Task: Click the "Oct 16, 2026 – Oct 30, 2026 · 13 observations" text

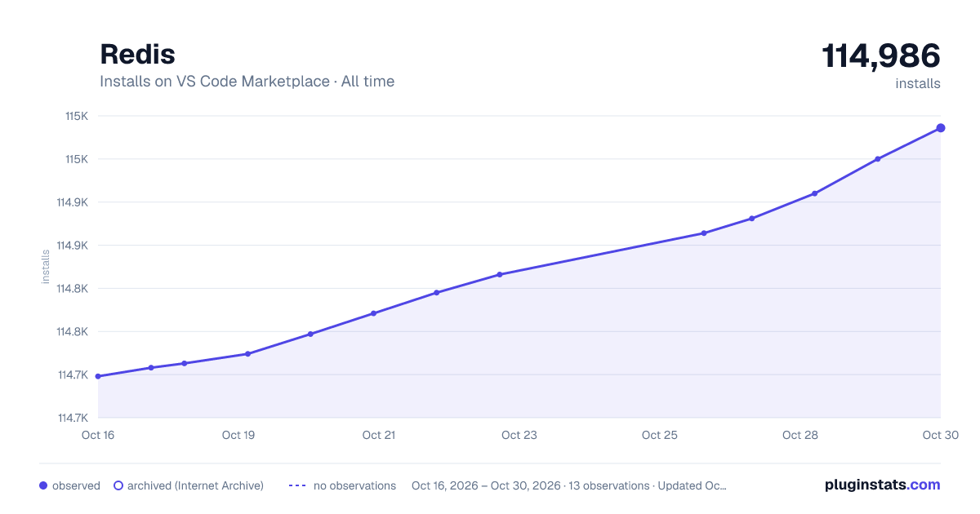Action: point(530,485)
